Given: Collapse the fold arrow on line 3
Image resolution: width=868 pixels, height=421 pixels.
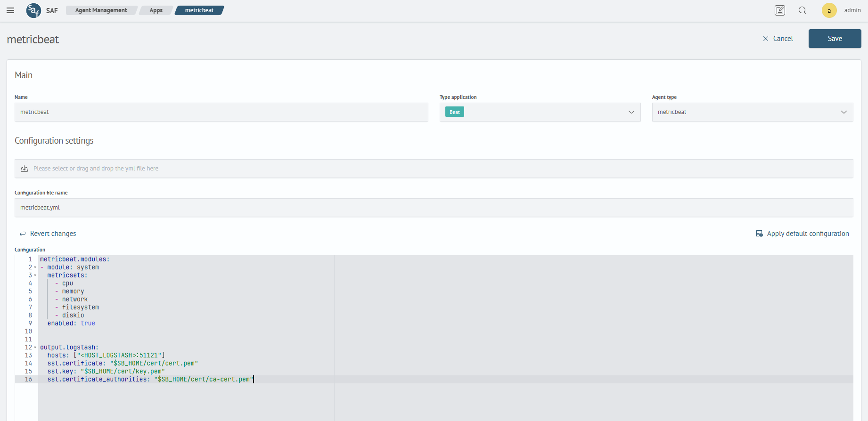Looking at the screenshot, I should pos(35,275).
